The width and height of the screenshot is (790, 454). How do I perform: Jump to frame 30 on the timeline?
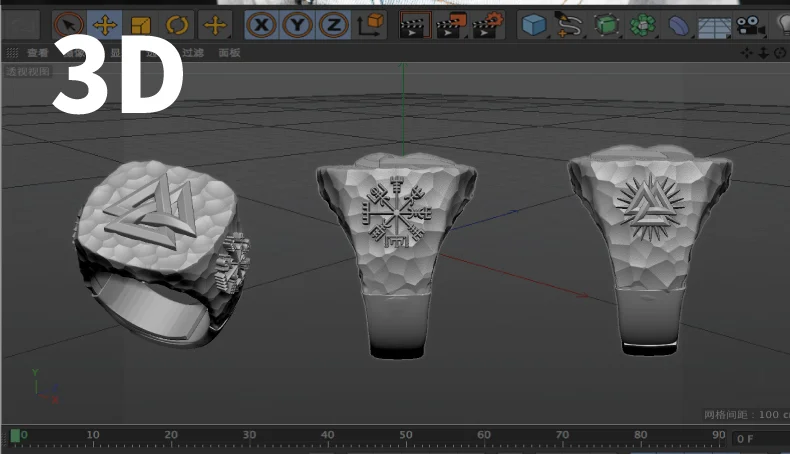[249, 435]
